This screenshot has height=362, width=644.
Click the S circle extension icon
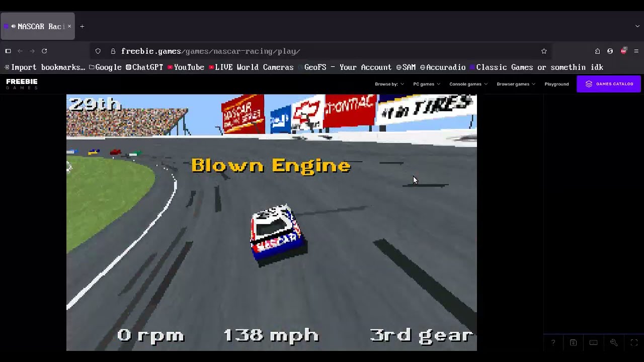610,51
